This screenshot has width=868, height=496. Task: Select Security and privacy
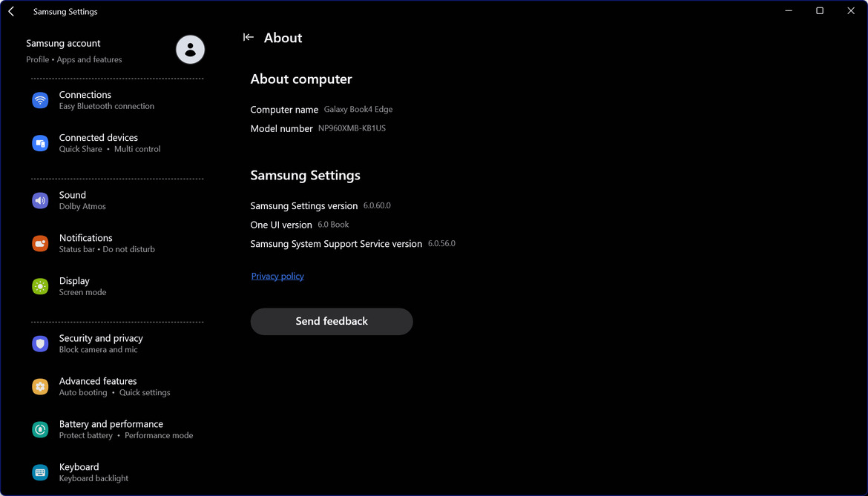[x=117, y=344]
